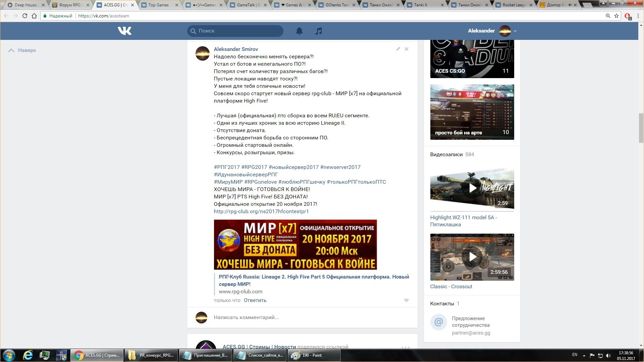Viewport: 644px width, 362px height.
Task: Click Ответить reply link
Action: click(x=255, y=300)
